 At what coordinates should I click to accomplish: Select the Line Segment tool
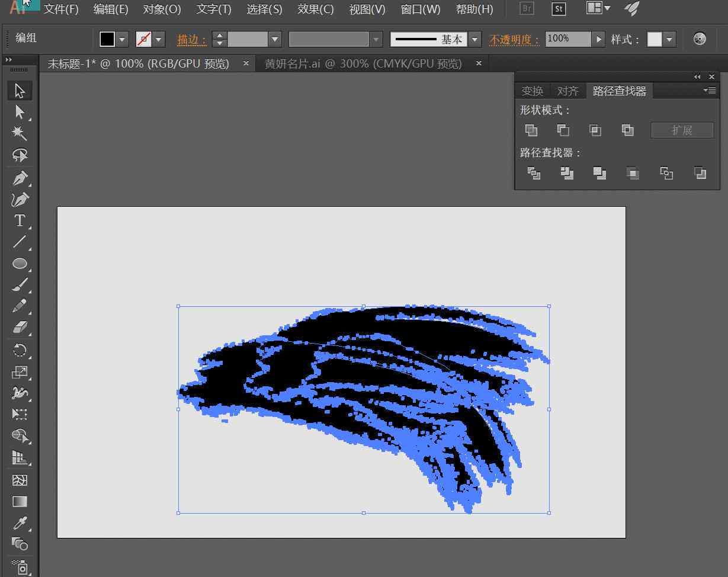[20, 242]
